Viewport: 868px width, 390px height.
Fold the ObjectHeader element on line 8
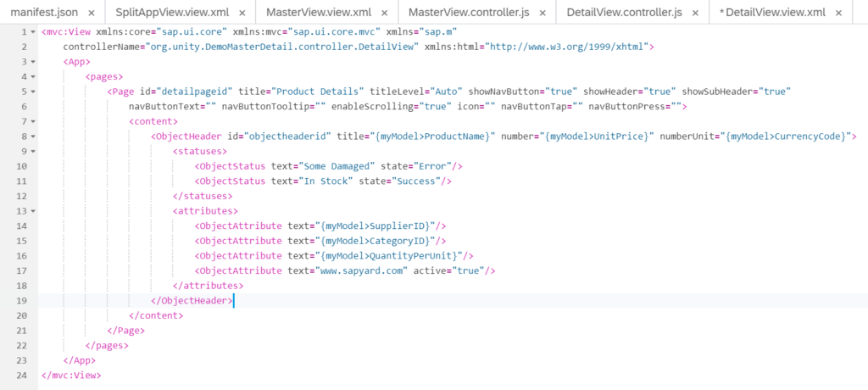pyautogui.click(x=33, y=136)
